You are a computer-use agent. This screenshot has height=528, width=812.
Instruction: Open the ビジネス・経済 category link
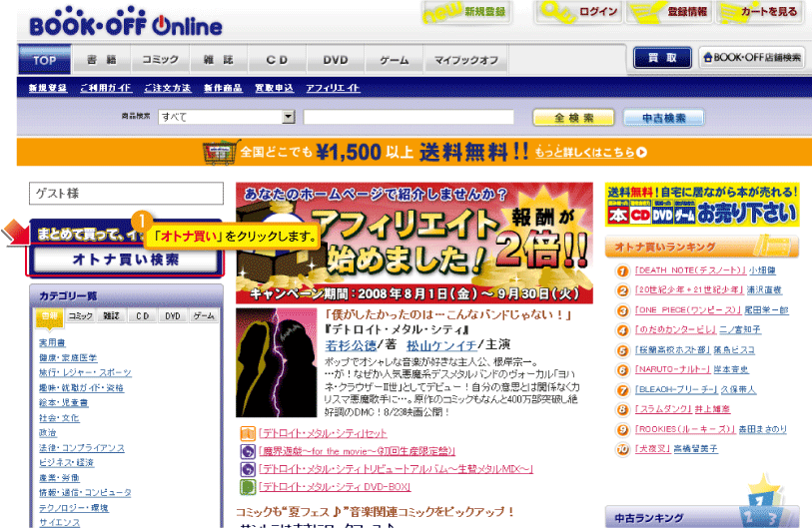pos(66,463)
